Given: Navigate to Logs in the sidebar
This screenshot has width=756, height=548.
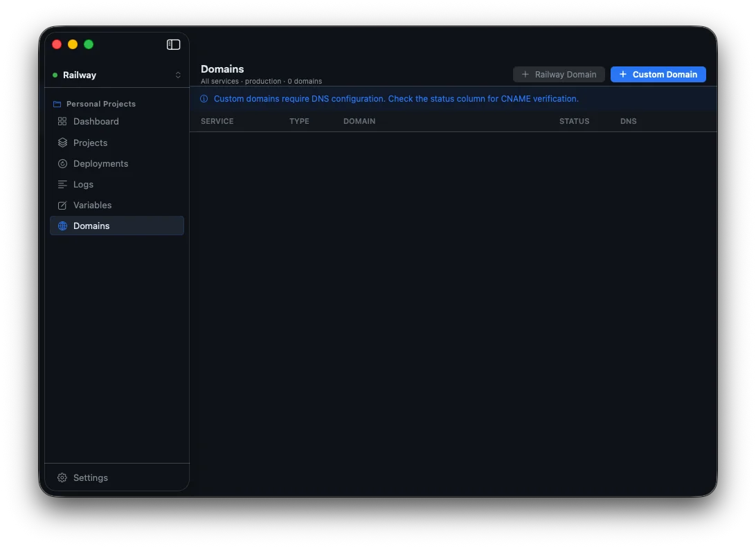Looking at the screenshot, I should (x=83, y=184).
